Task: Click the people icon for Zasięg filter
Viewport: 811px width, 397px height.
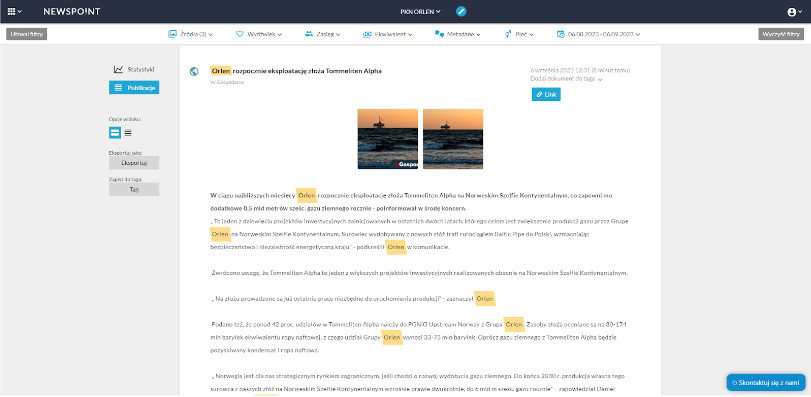Action: [309, 34]
